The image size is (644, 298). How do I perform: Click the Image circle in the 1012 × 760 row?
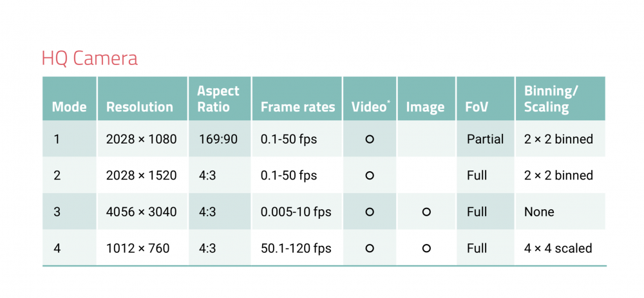(x=425, y=248)
